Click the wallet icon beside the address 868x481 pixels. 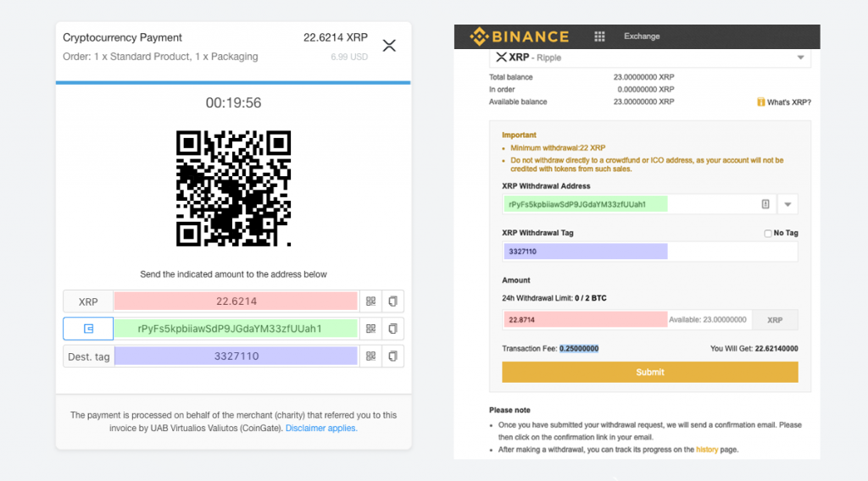pyautogui.click(x=88, y=329)
